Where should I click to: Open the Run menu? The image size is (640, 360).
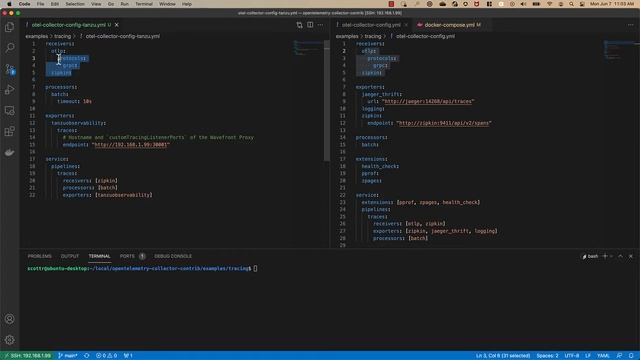(x=124, y=4)
